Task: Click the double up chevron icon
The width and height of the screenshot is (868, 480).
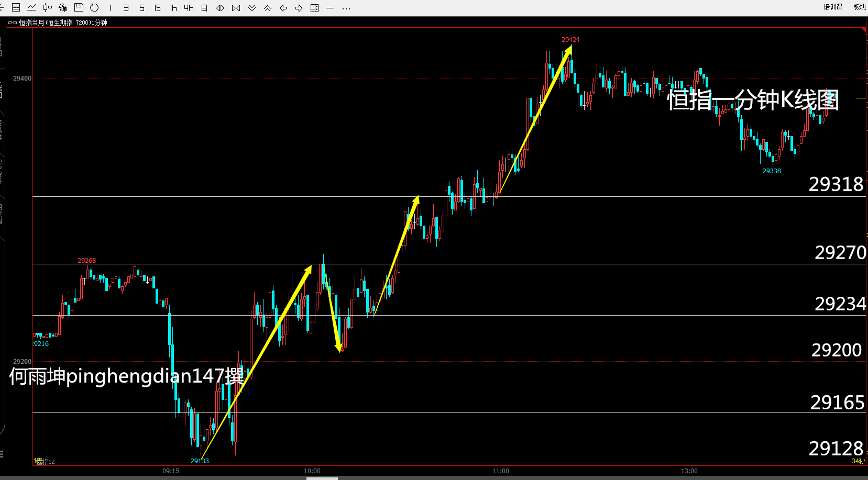Action: (268, 8)
